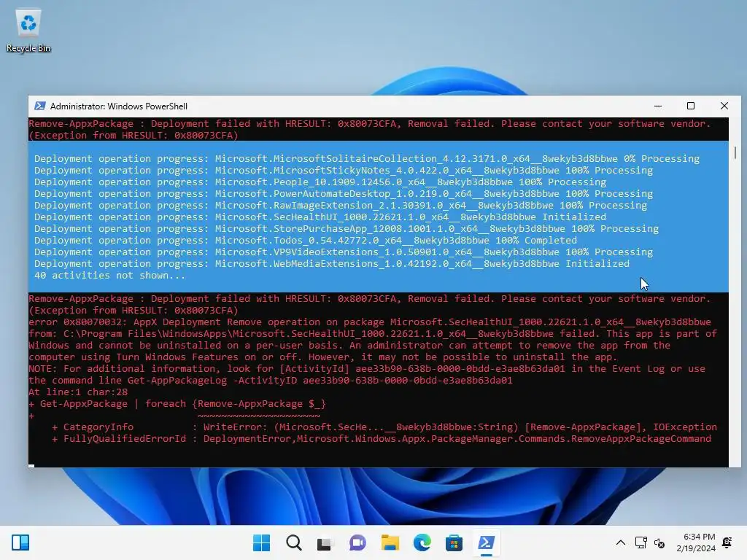The height and width of the screenshot is (560, 747).
Task: Click the RawImageExtension progress line
Action: pos(341,205)
